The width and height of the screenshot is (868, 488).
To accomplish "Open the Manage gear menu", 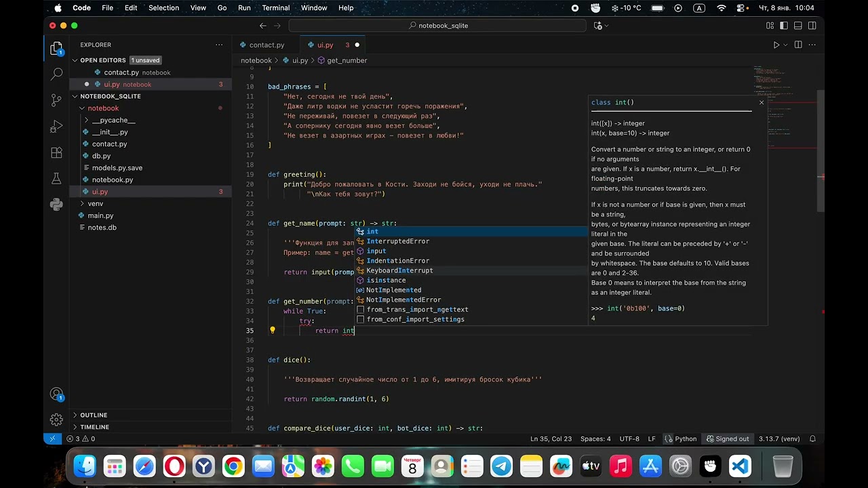I will pos(57,420).
